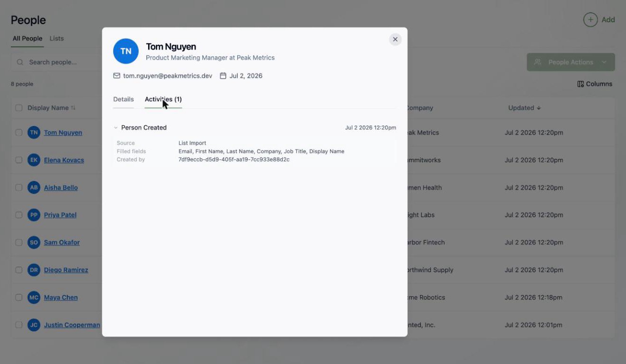
Task: Open the Tom Nguyen link in the table
Action: pyautogui.click(x=63, y=133)
